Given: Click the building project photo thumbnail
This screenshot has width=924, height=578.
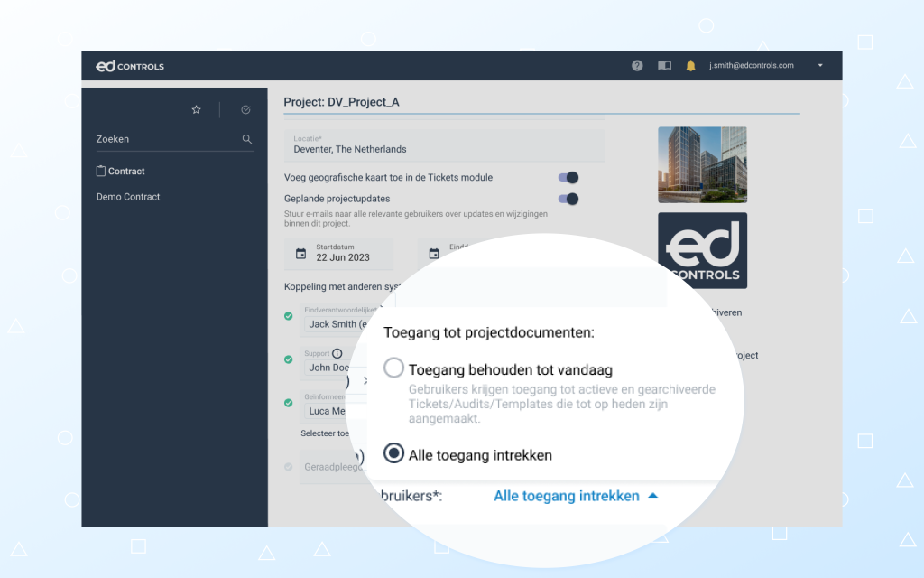Looking at the screenshot, I should pos(702,164).
